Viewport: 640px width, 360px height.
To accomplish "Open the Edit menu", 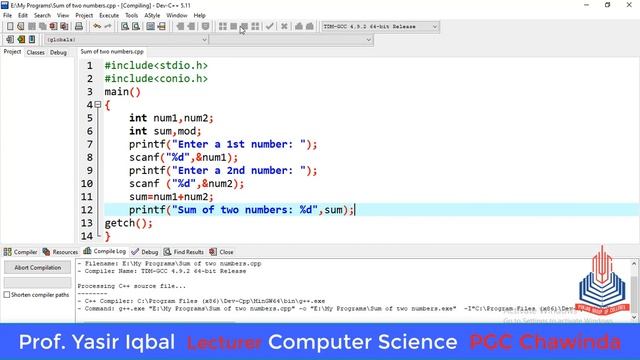I will click(x=23, y=15).
